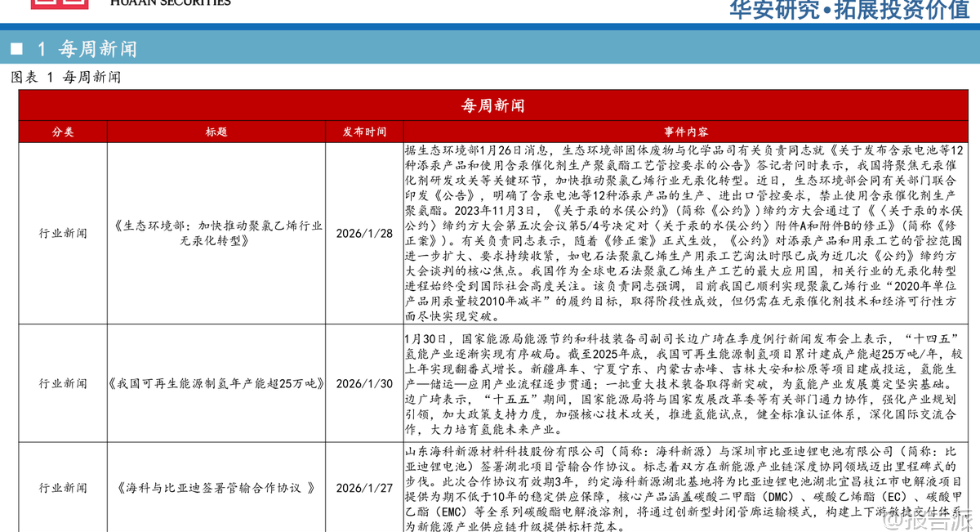Click the content paragraph starting with 1月30日
Image resolution: width=980 pixels, height=532 pixels.
pyautogui.click(x=686, y=383)
